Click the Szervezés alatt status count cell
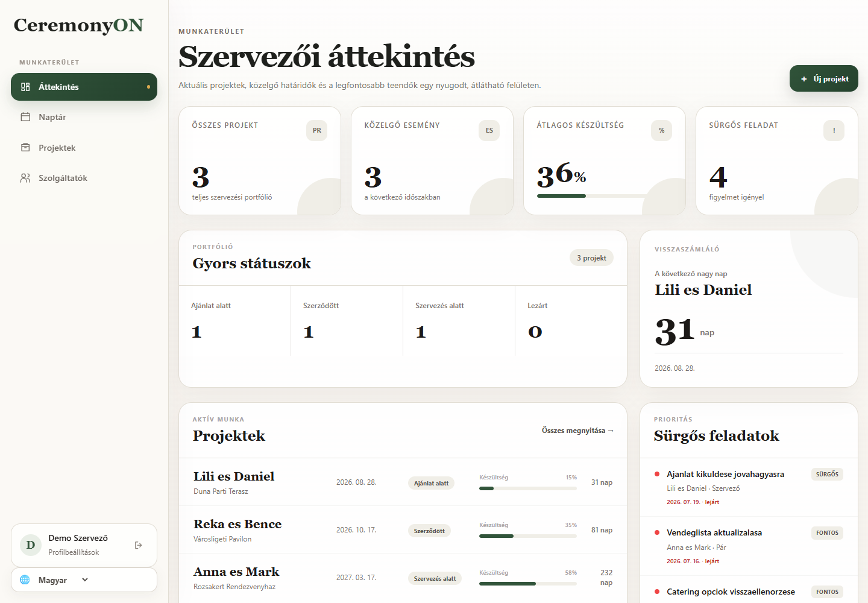The height and width of the screenshot is (603, 868). [x=459, y=321]
